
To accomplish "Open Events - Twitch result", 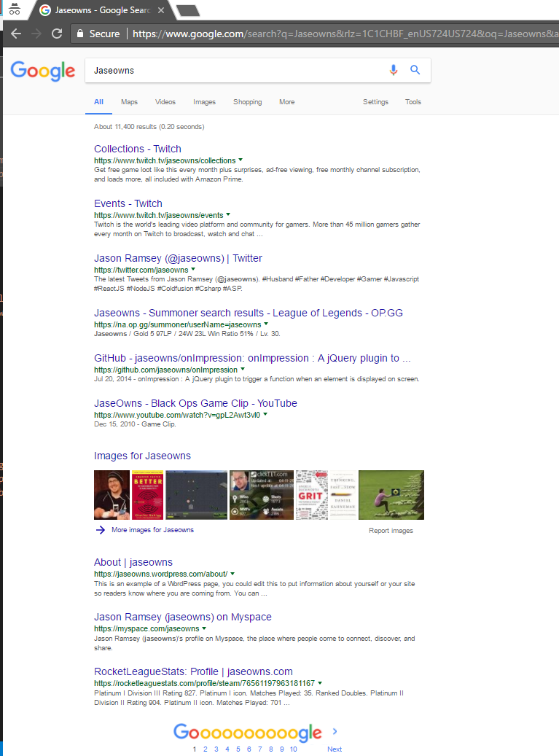I will 128,203.
